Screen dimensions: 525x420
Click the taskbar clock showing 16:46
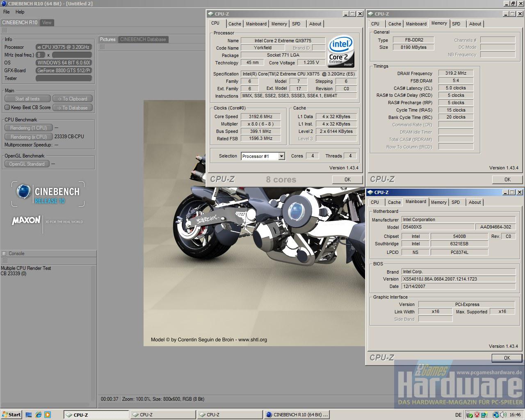pos(515,415)
